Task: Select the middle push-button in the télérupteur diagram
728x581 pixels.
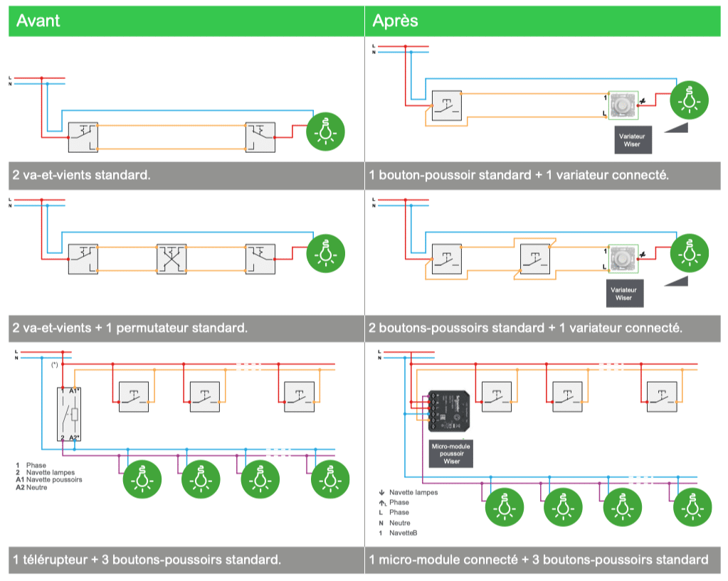Action: [x=205, y=397]
